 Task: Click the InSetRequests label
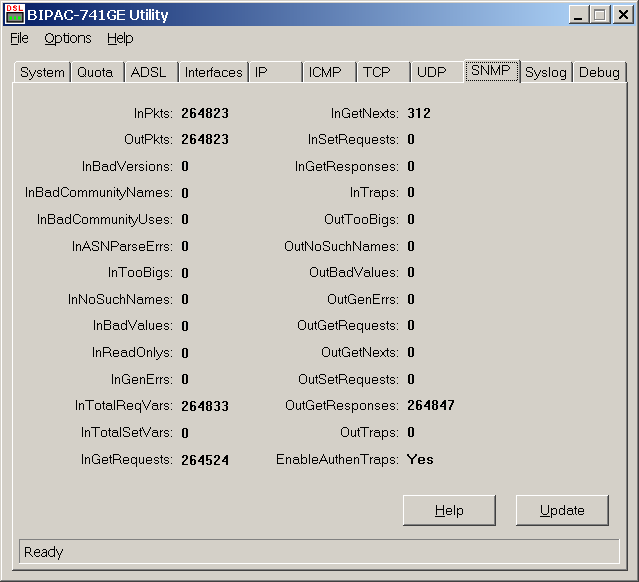tap(353, 139)
